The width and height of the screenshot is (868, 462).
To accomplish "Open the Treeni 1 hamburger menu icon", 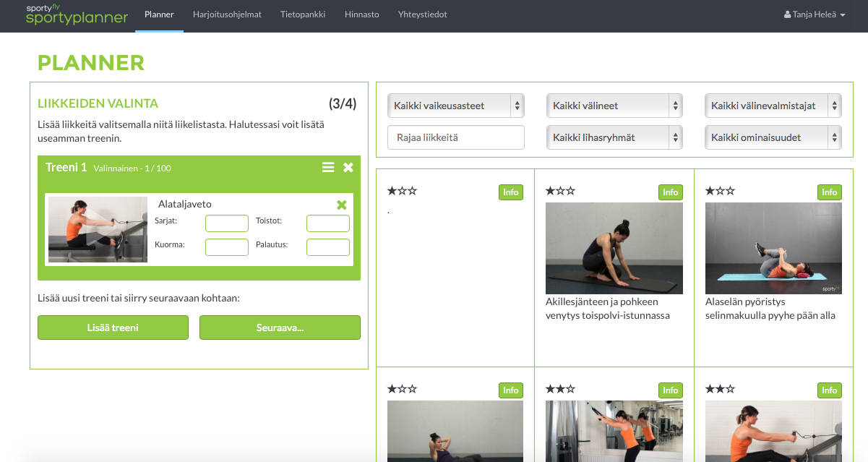I will point(328,167).
